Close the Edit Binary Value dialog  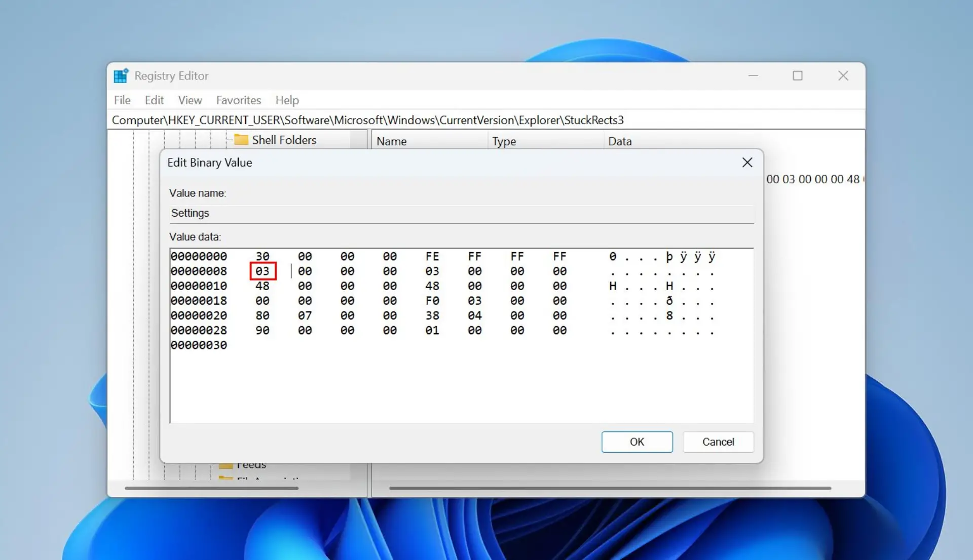point(747,163)
